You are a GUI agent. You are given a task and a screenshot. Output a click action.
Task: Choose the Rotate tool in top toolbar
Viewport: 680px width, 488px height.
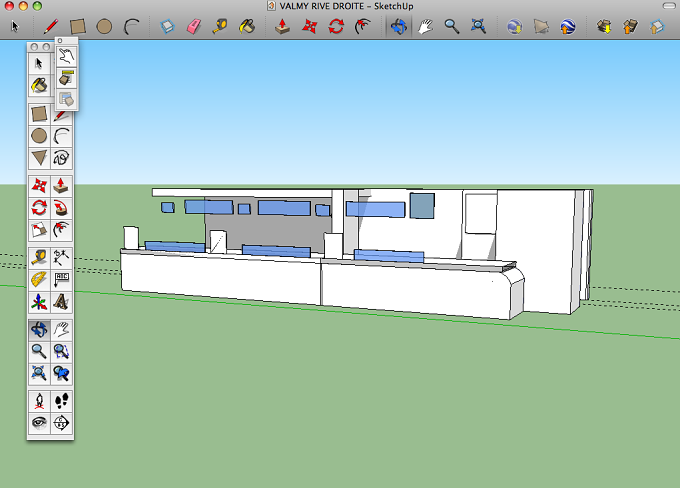pos(336,26)
